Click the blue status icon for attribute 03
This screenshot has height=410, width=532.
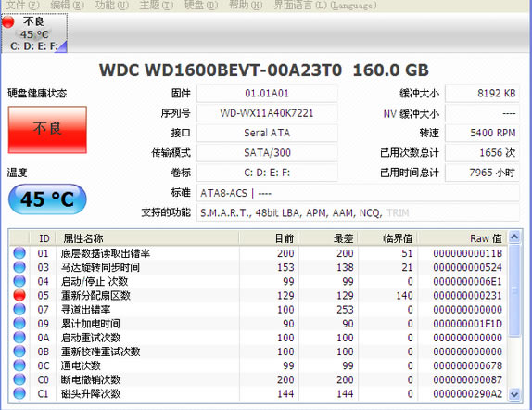click(x=19, y=267)
